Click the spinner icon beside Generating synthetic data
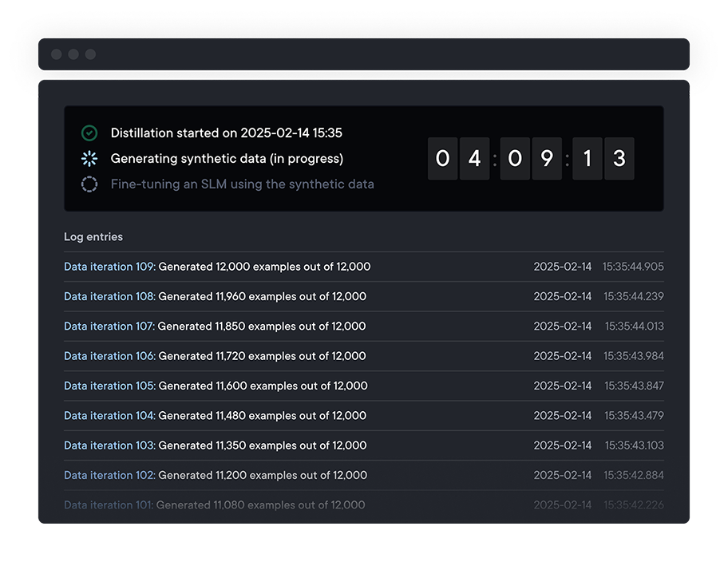 89,158
